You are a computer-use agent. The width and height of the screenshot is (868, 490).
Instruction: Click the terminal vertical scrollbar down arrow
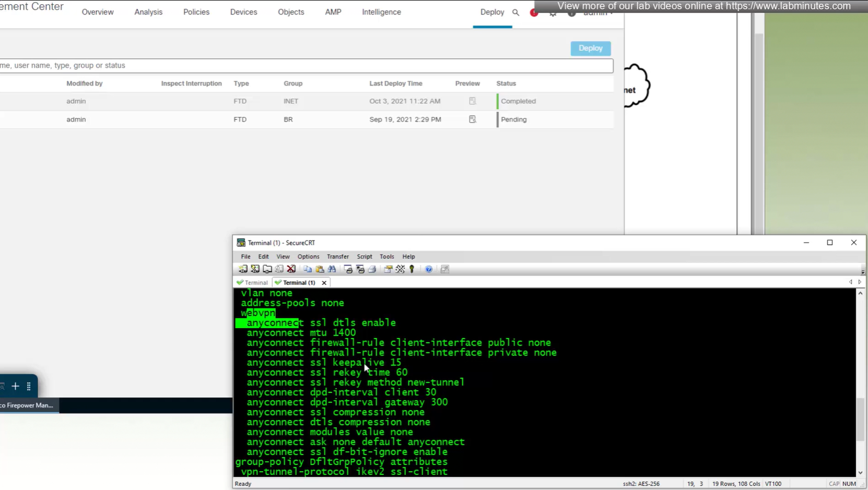pos(860,473)
